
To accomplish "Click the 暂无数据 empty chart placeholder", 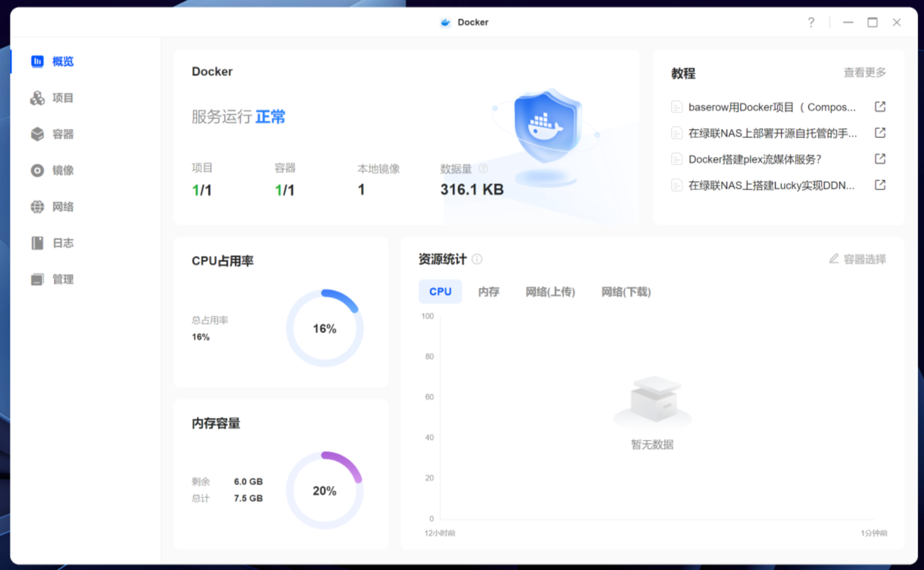I will (x=653, y=414).
